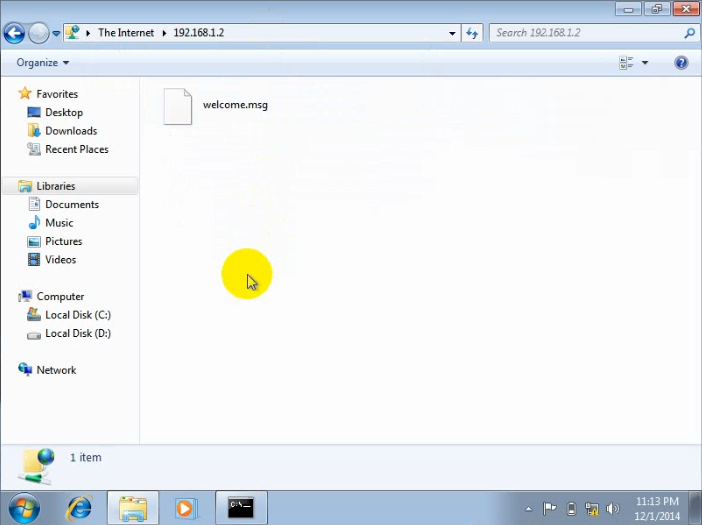The image size is (702, 525).
Task: Open the more view options dropdown arrow
Action: pos(645,63)
